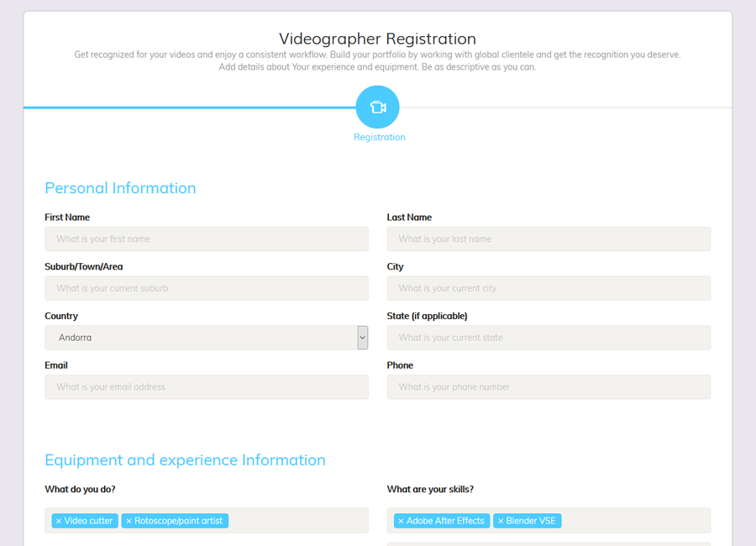Select the "Adobe After Effects" tag pill
The width and height of the screenshot is (756, 546).
441,520
